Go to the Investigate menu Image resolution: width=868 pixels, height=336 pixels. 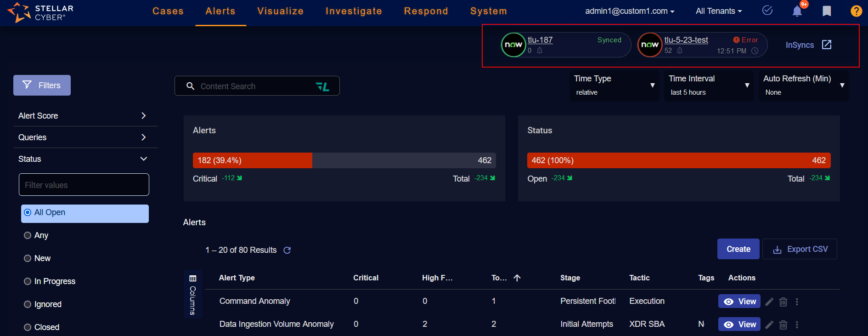[x=354, y=11]
